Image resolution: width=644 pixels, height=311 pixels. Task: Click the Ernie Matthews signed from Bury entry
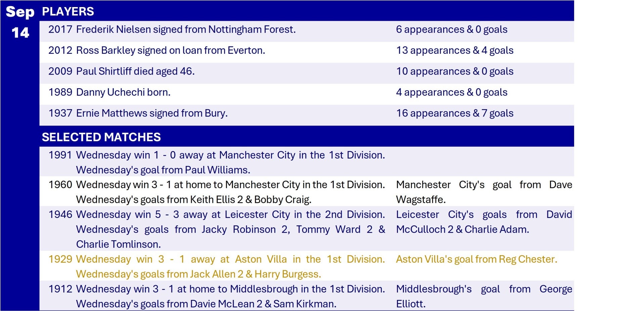[138, 113]
